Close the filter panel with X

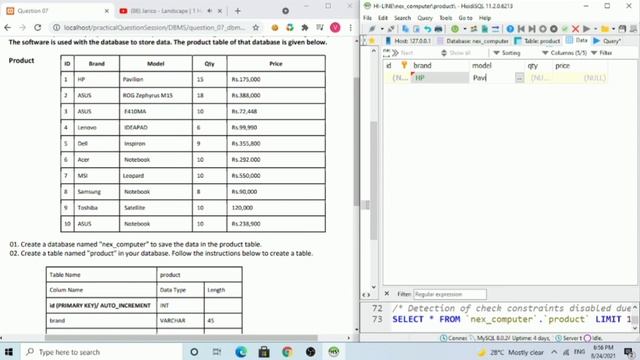387,293
